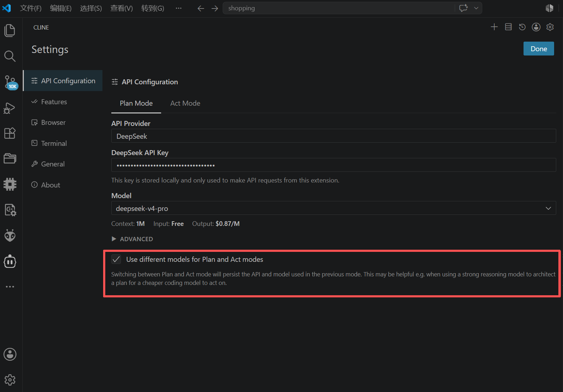This screenshot has height=392, width=563.
Task: Open Cline task history icon
Action: 522,27
